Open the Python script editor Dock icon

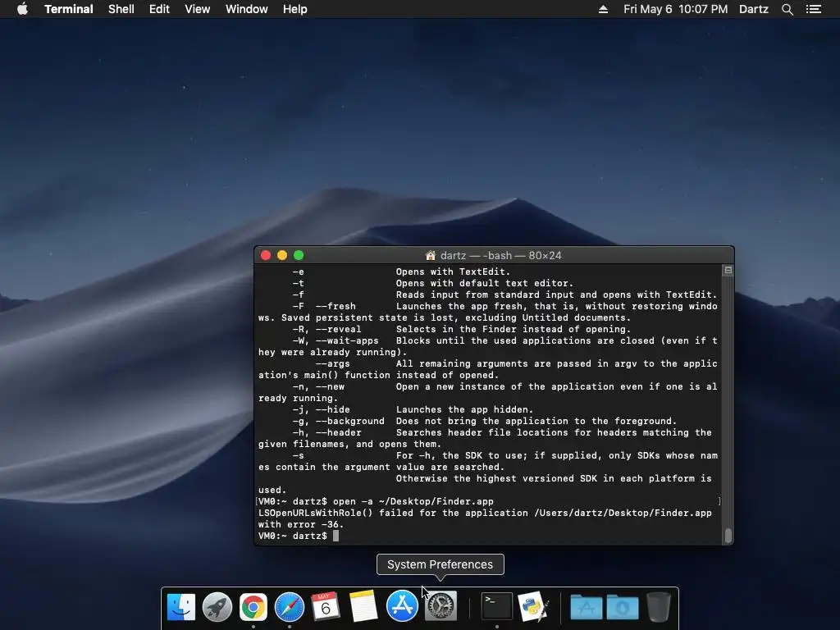533,606
